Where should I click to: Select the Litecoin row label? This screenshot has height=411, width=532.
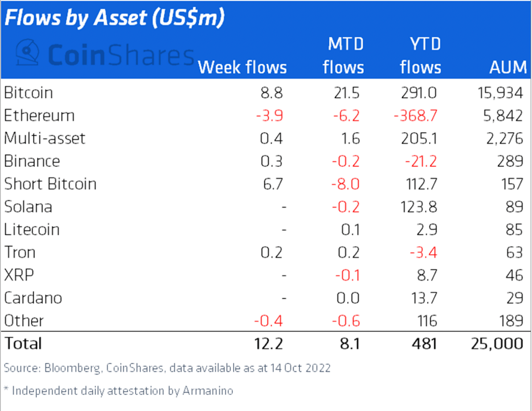coord(32,230)
